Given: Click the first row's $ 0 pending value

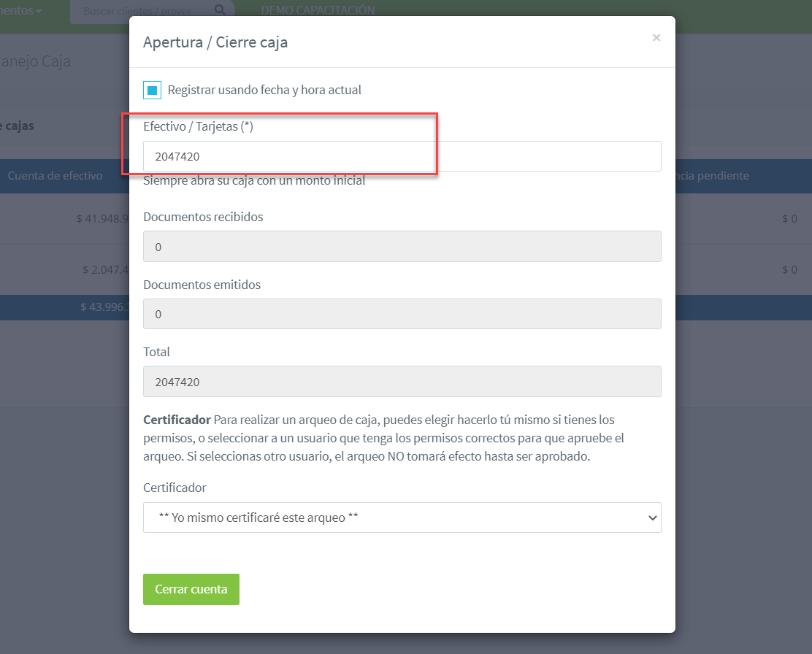Looking at the screenshot, I should click(x=789, y=218).
